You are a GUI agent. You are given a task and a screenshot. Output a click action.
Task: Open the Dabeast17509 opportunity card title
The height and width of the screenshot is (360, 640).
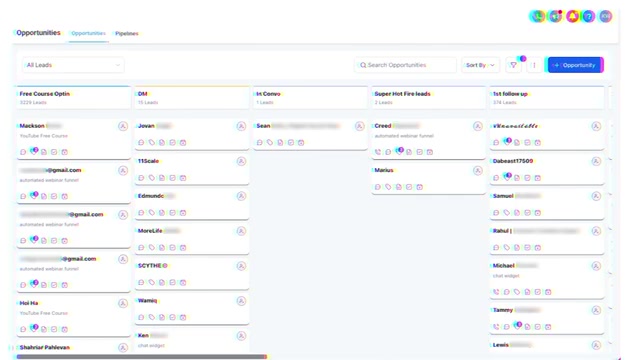513,161
